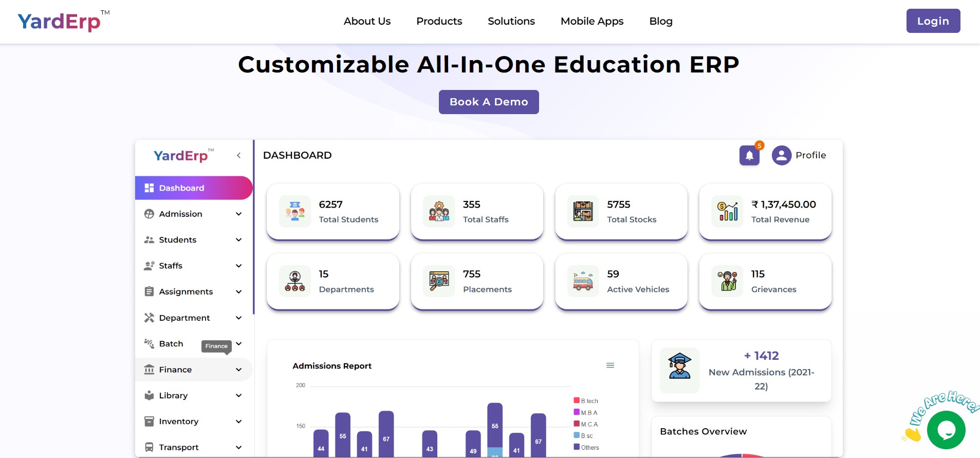Click the Total Staffs card icon
Image resolution: width=980 pixels, height=458 pixels.
[x=439, y=211]
